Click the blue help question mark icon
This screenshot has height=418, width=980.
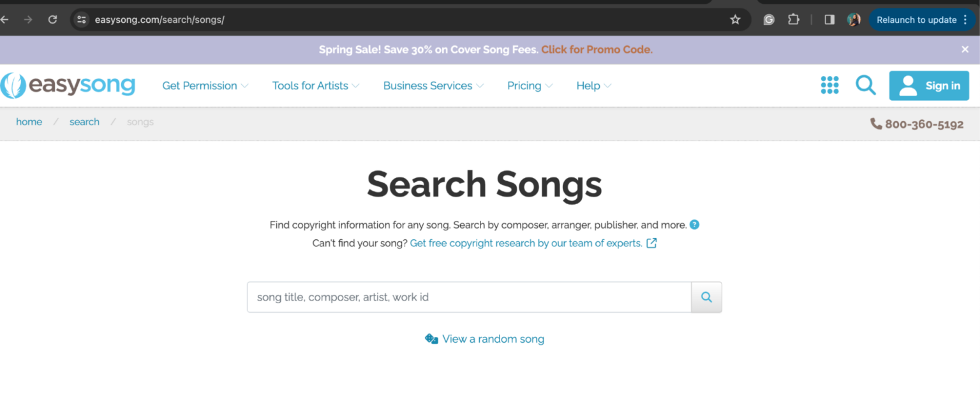pyautogui.click(x=695, y=225)
